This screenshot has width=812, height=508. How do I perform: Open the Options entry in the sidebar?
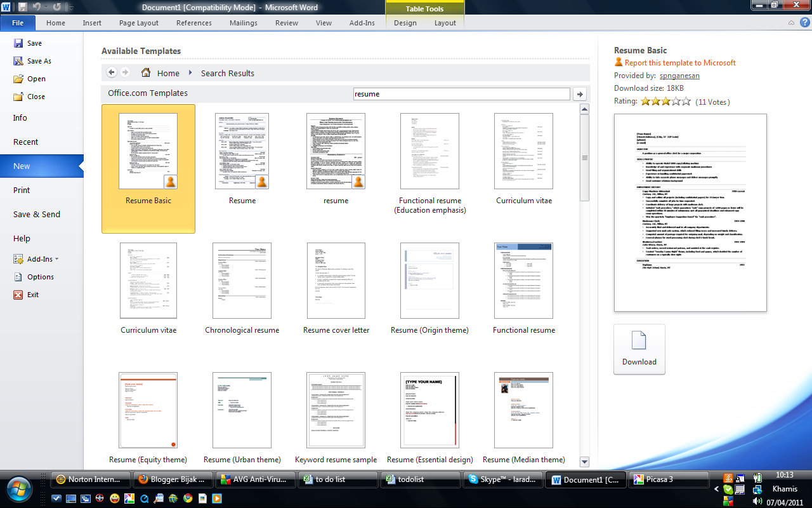34,277
